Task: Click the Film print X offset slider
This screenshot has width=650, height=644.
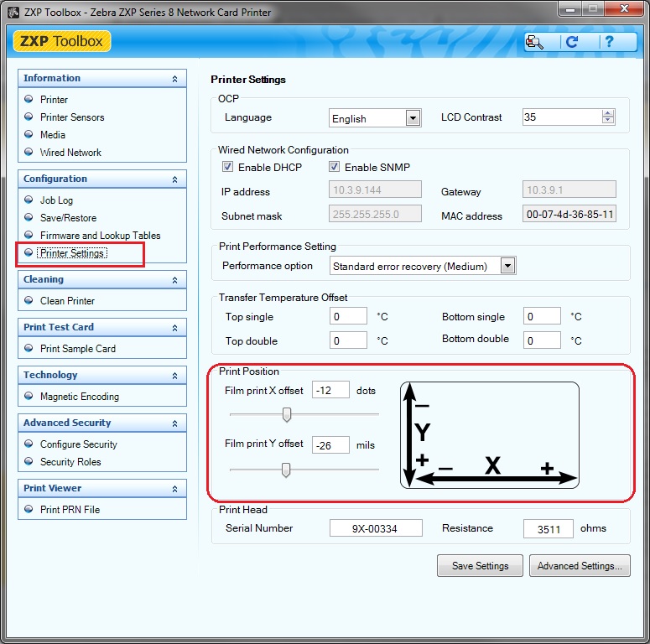Action: (x=287, y=414)
